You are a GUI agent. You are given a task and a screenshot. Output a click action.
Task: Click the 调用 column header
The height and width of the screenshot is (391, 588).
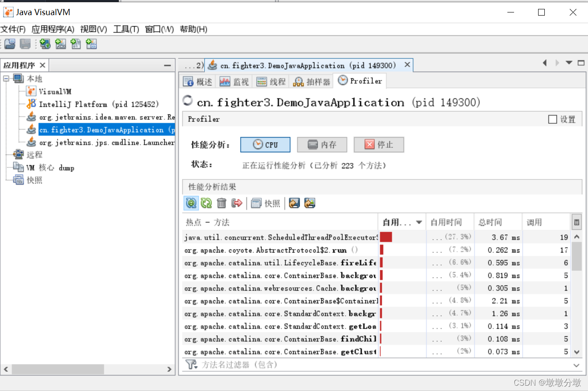pos(547,222)
